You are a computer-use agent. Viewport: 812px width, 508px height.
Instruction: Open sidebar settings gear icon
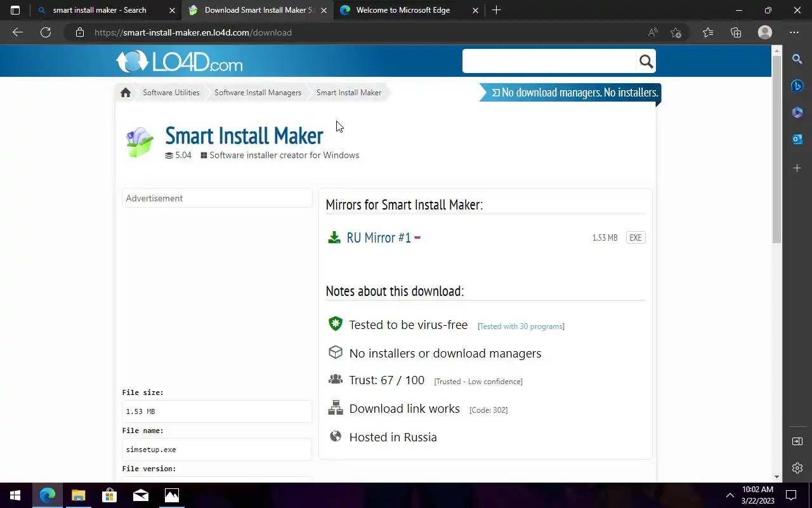click(797, 468)
